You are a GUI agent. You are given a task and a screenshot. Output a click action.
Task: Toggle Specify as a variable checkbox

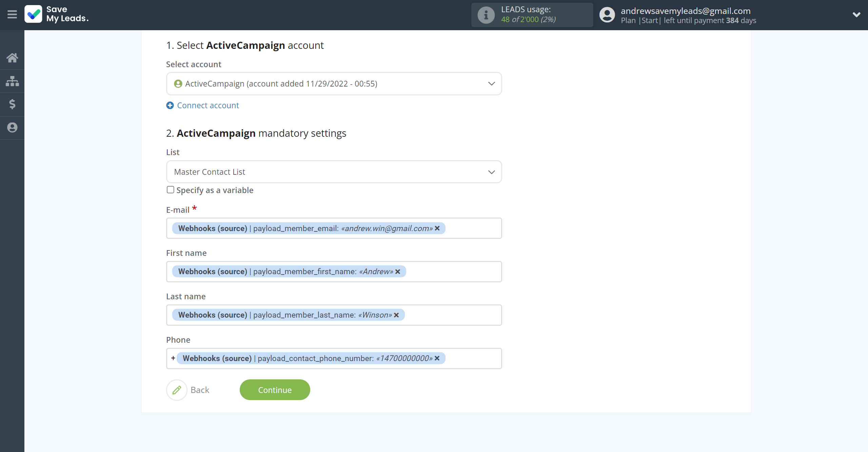point(170,190)
